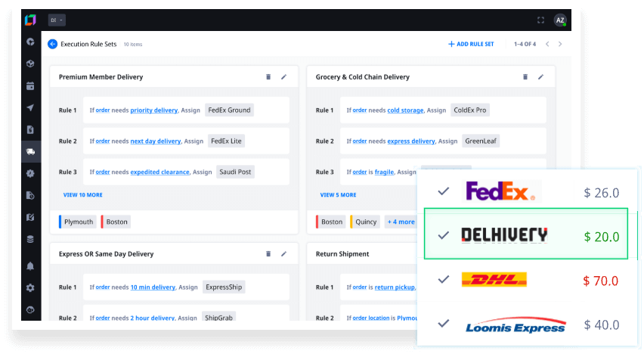
Task: Go to previous page of rule sets
Action: pos(547,44)
